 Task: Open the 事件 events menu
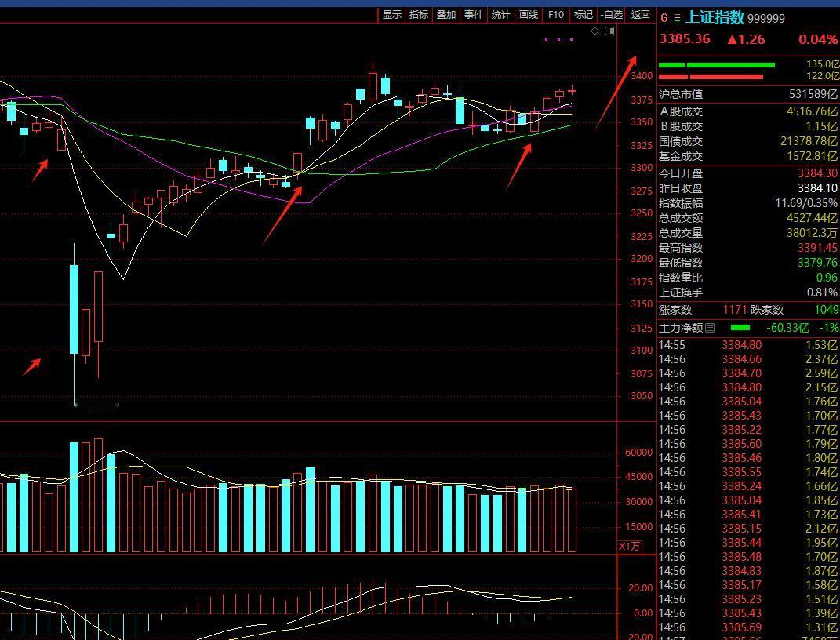[474, 15]
